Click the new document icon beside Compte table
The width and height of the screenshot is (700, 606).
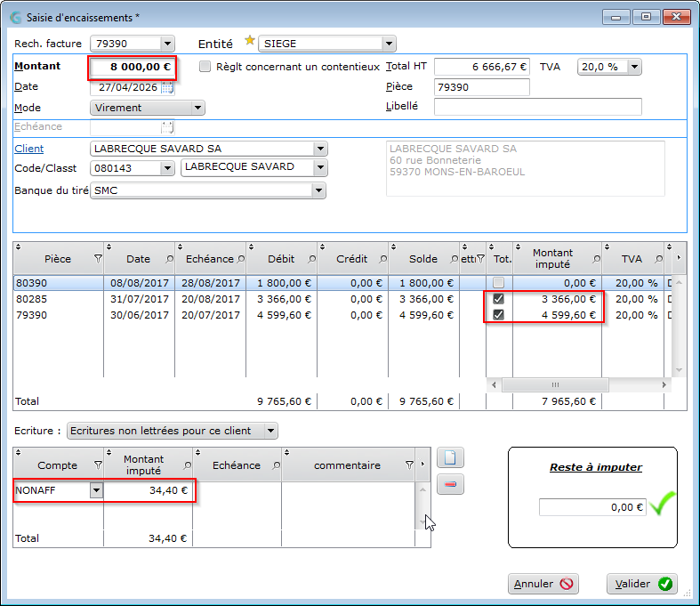[450, 457]
